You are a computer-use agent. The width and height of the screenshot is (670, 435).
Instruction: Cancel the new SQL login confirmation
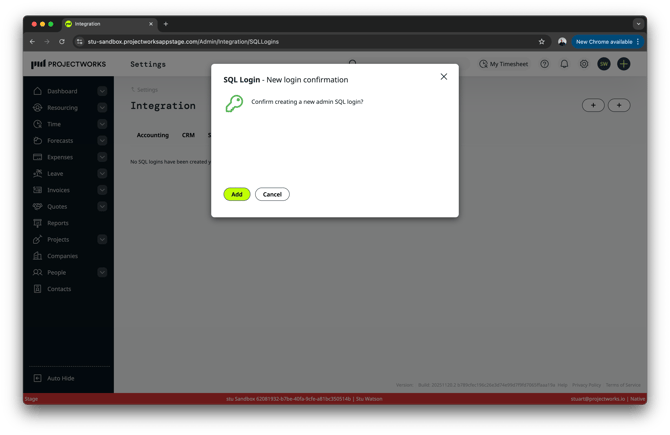(272, 194)
